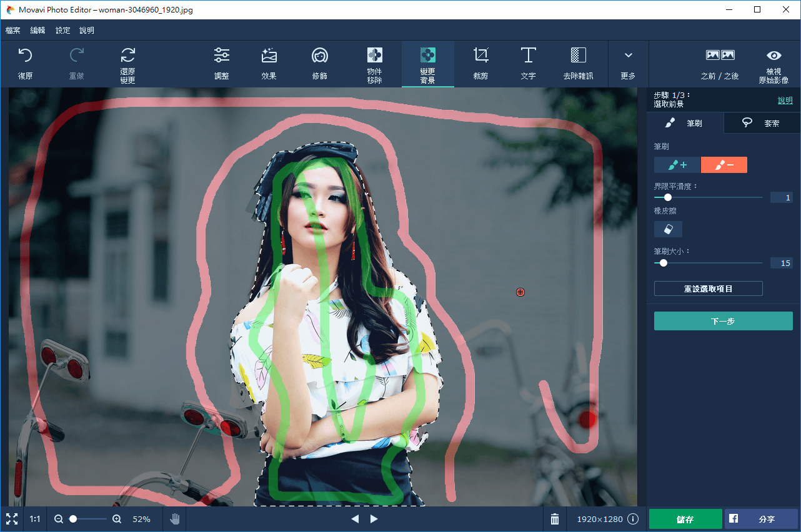801x532 pixels.
Task: Open the Adjust (調整) tool
Action: tap(221, 63)
